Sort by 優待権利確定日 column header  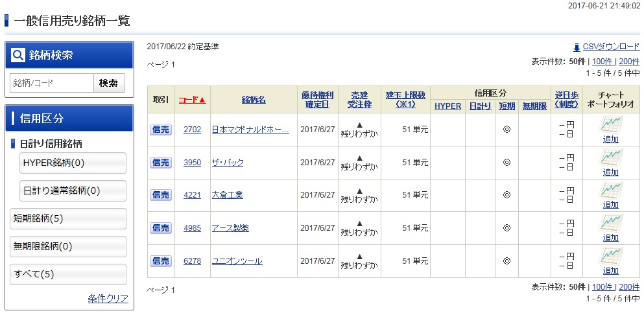318,100
